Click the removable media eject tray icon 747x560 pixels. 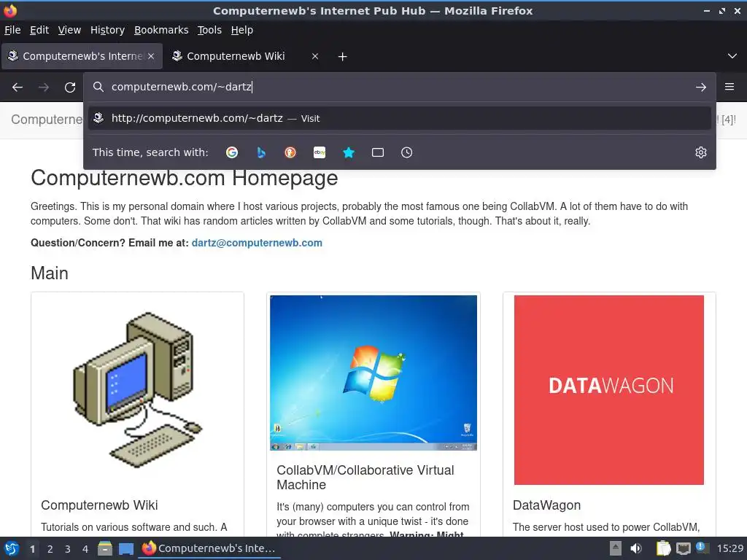pos(616,548)
